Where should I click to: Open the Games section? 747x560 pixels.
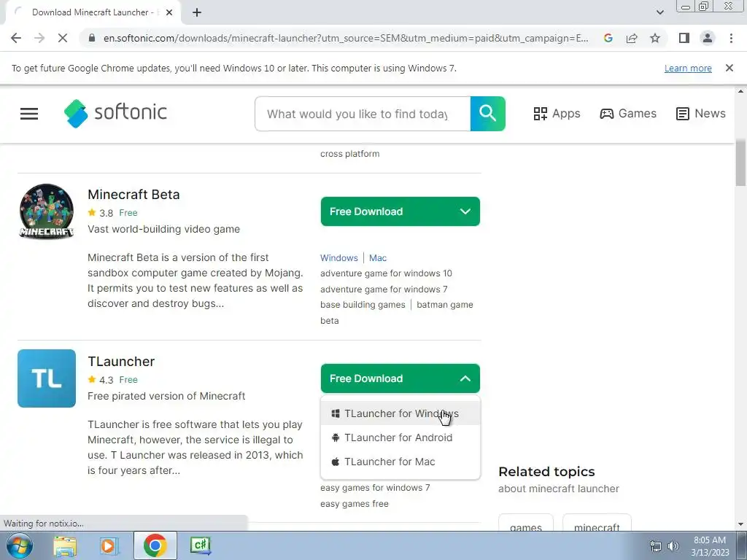pyautogui.click(x=628, y=113)
